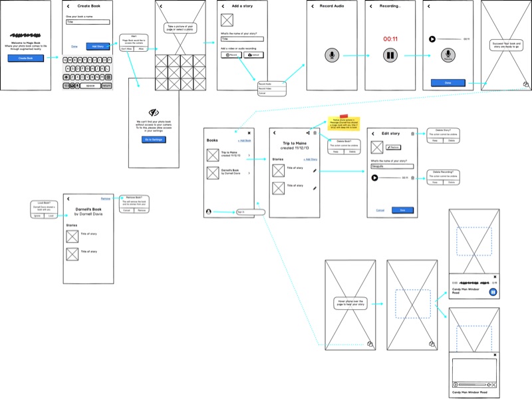Click the Record button on Add a story
The width and height of the screenshot is (532, 399).
point(231,55)
